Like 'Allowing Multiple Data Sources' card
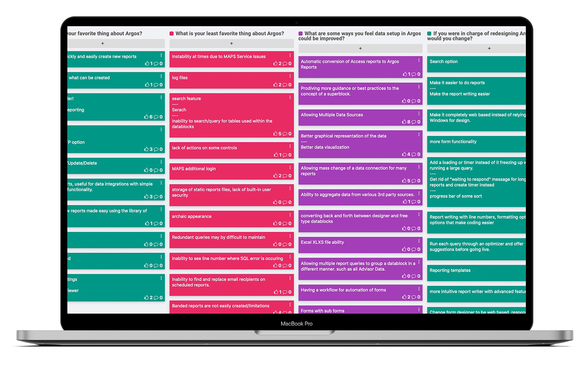The width and height of the screenshot is (588, 368). pyautogui.click(x=404, y=122)
